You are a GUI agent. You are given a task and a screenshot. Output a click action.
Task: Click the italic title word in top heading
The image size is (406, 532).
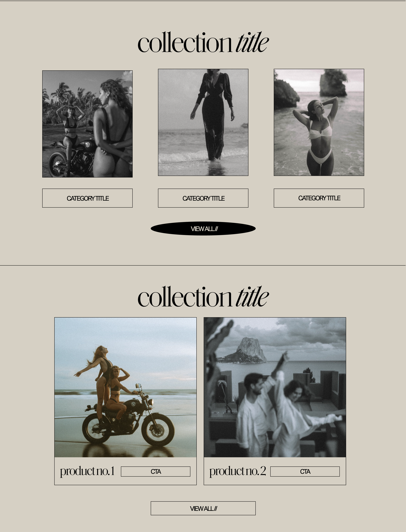pyautogui.click(x=252, y=42)
